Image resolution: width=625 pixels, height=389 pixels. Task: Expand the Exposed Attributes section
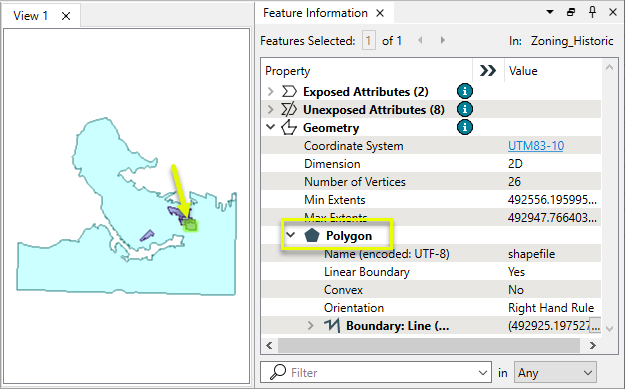pos(271,92)
